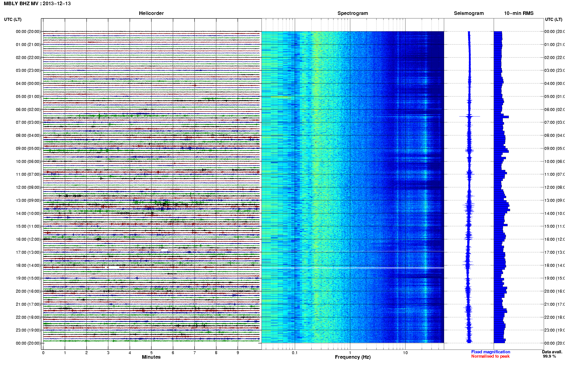Click the 'Fixed magnification' legend text
This screenshot has width=588, height=368.
[491, 352]
